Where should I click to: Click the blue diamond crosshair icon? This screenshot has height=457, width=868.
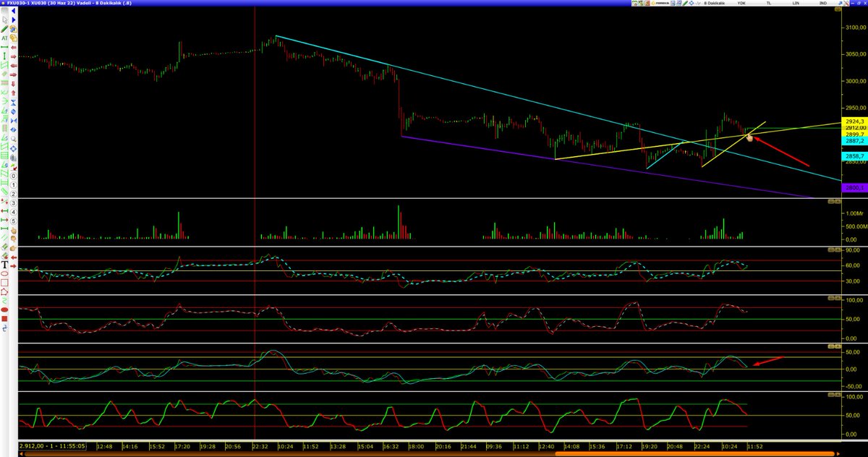(692, 4)
